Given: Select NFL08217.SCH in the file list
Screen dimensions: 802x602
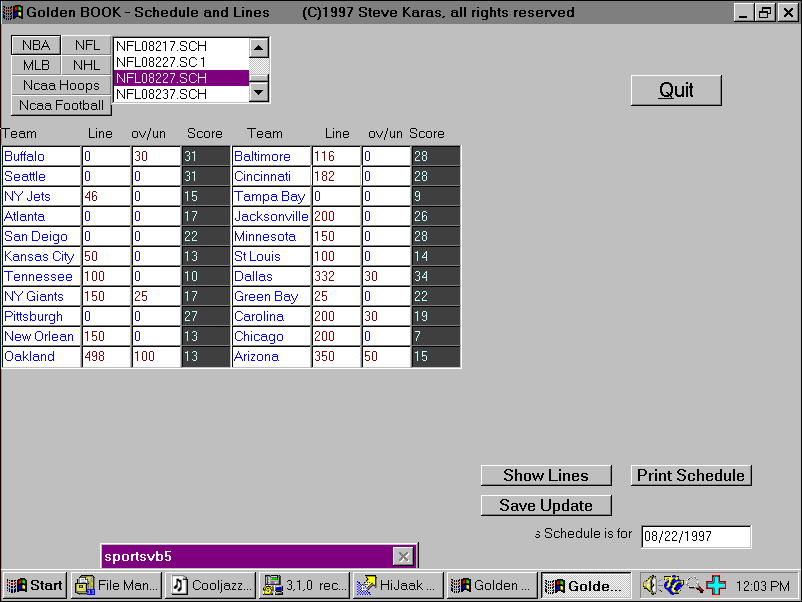Looking at the screenshot, I should [182, 46].
